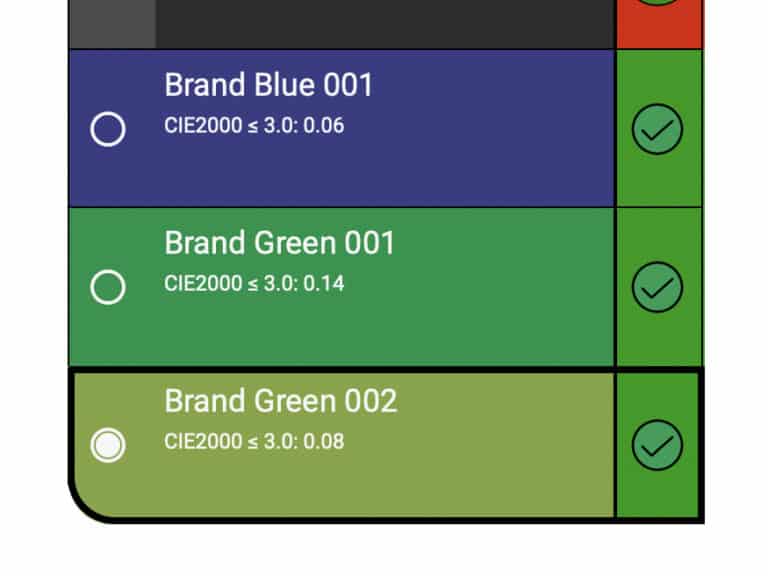Select the Brand Blue 001 radio button
Image resolution: width=768 pixels, height=576 pixels.
pyautogui.click(x=108, y=129)
